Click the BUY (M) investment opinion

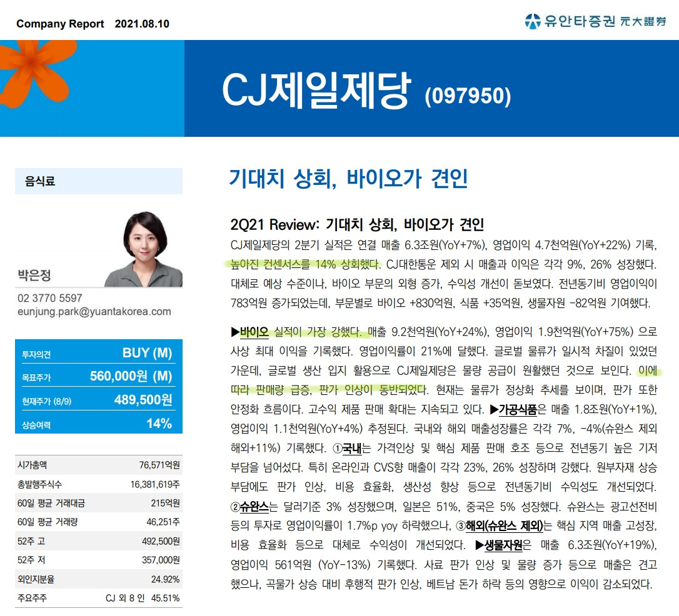pyautogui.click(x=147, y=353)
